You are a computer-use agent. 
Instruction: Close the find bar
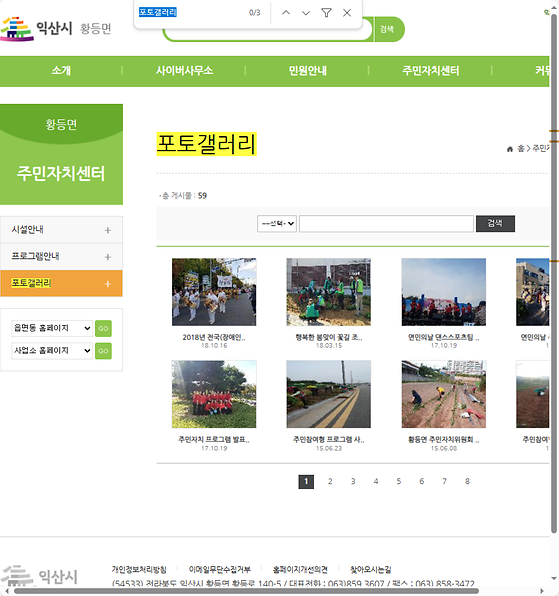(x=347, y=13)
